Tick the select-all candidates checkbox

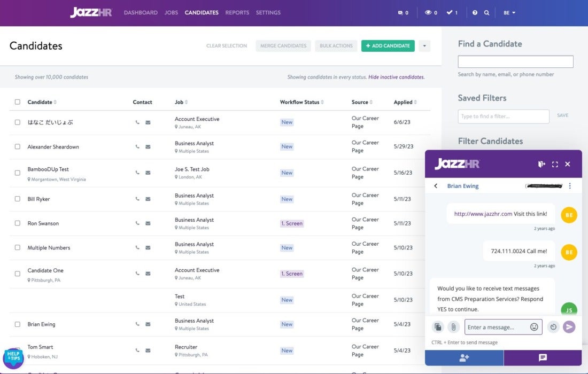pos(18,102)
